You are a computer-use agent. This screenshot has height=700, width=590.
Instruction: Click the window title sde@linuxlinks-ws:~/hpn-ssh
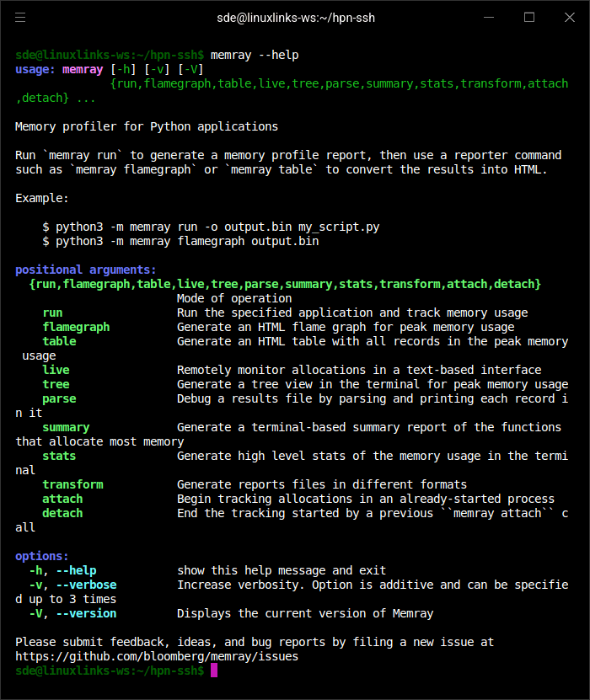[296, 18]
